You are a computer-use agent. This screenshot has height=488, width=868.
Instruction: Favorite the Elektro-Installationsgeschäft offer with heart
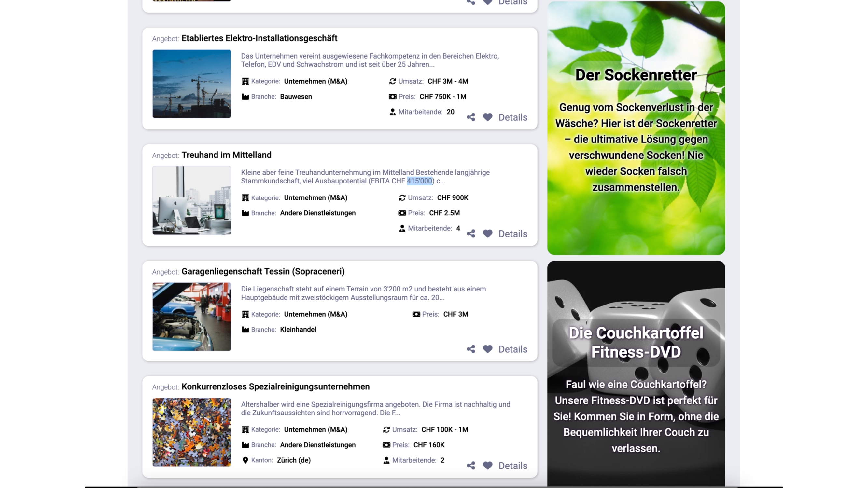click(488, 117)
